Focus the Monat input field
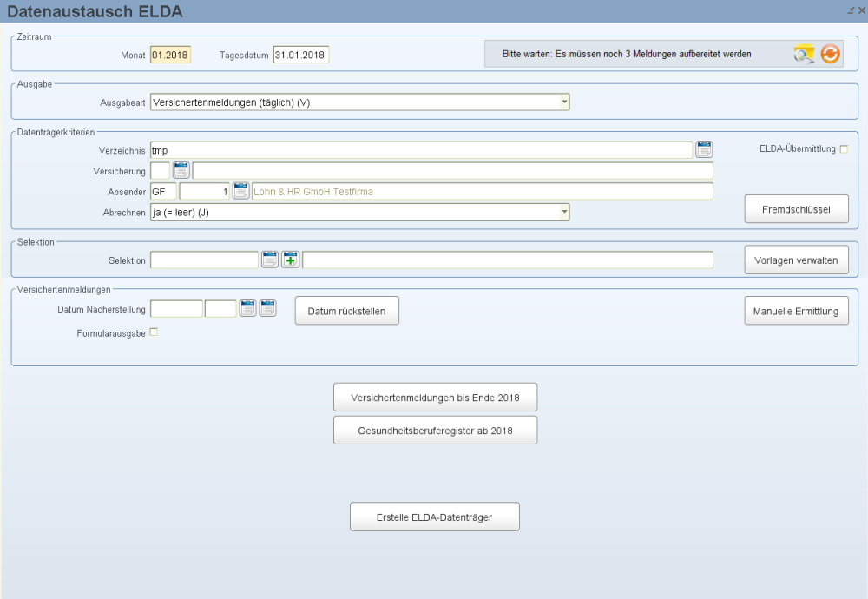The width and height of the screenshot is (868, 599). click(170, 55)
